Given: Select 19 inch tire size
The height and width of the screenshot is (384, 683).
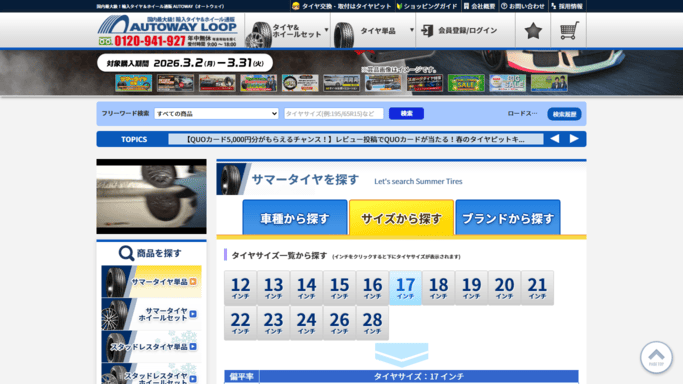Looking at the screenshot, I should point(471,288).
